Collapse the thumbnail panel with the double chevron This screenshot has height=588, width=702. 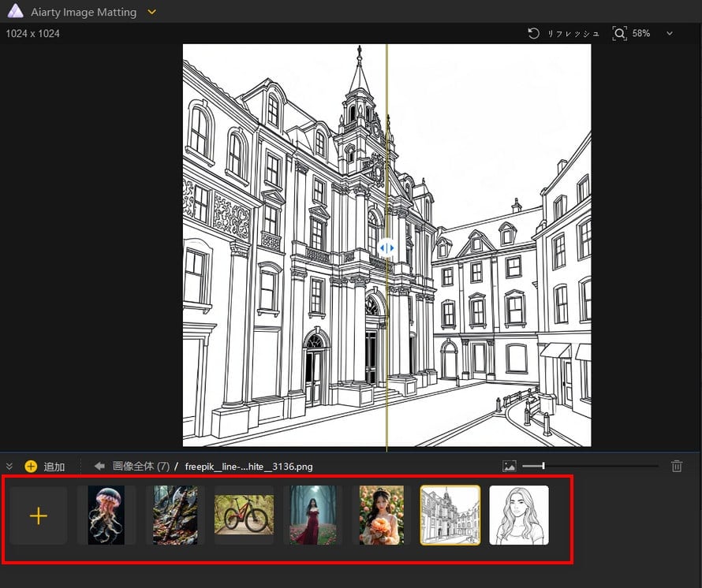pyautogui.click(x=9, y=467)
